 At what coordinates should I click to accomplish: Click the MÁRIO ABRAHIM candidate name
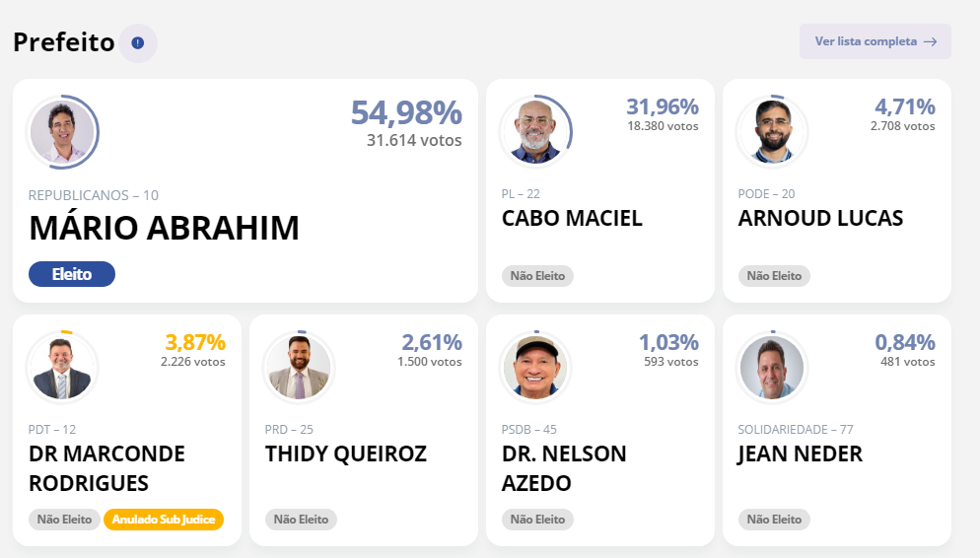click(x=164, y=228)
